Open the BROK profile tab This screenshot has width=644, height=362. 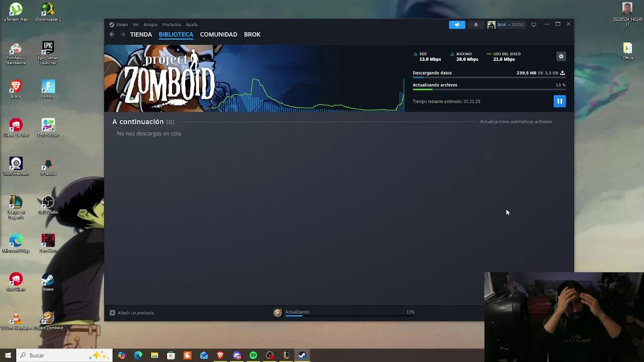coord(252,34)
